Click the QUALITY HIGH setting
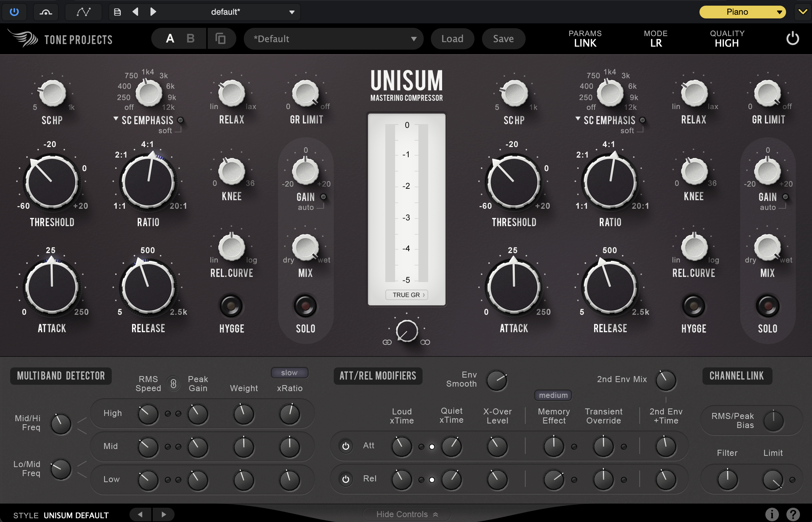The width and height of the screenshot is (812, 522). click(727, 38)
